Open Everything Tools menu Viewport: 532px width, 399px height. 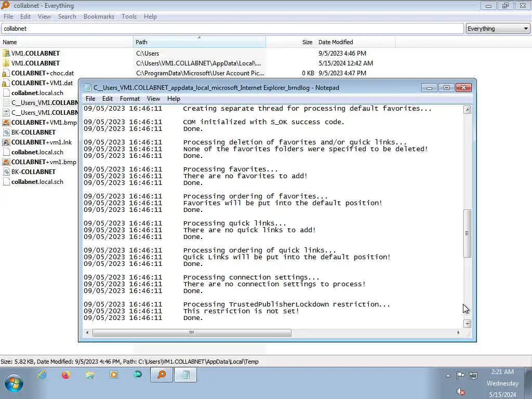pos(129,17)
